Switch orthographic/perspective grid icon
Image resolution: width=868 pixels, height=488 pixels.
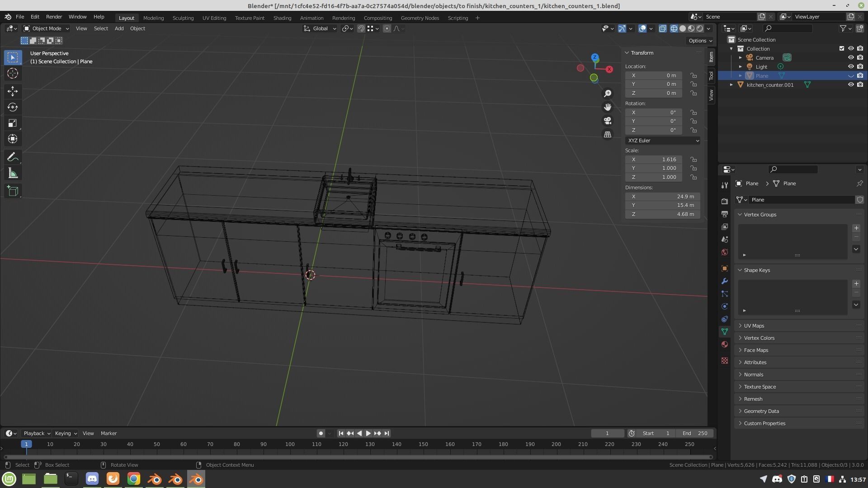tap(608, 135)
